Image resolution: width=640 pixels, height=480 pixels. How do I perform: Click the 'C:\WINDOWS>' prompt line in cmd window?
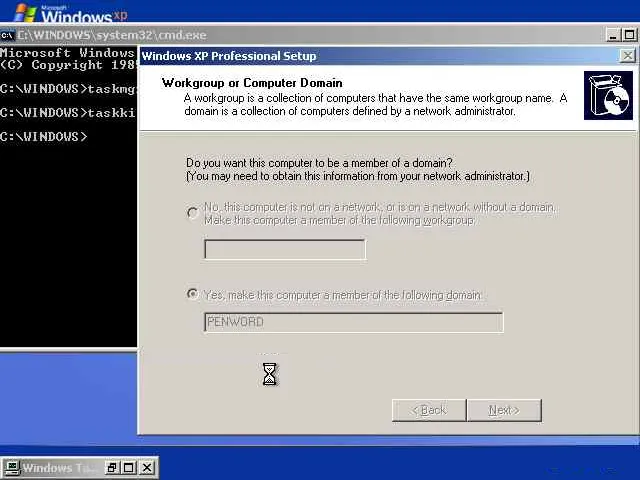tap(44, 136)
